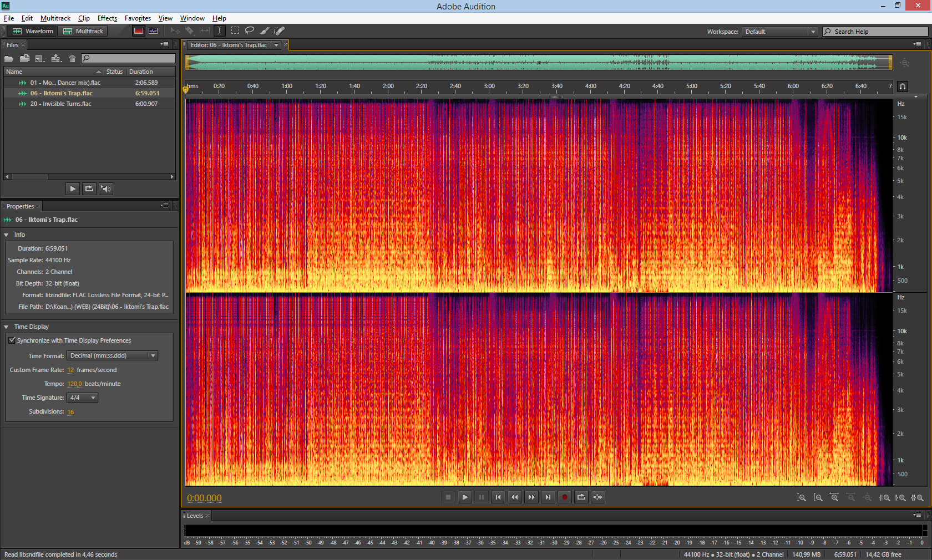932x560 pixels.
Task: Click the Fast Forward transport button
Action: (531, 497)
